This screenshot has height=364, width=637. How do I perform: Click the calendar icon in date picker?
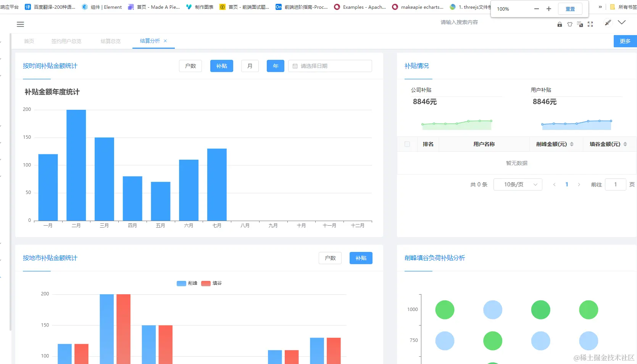click(x=295, y=66)
